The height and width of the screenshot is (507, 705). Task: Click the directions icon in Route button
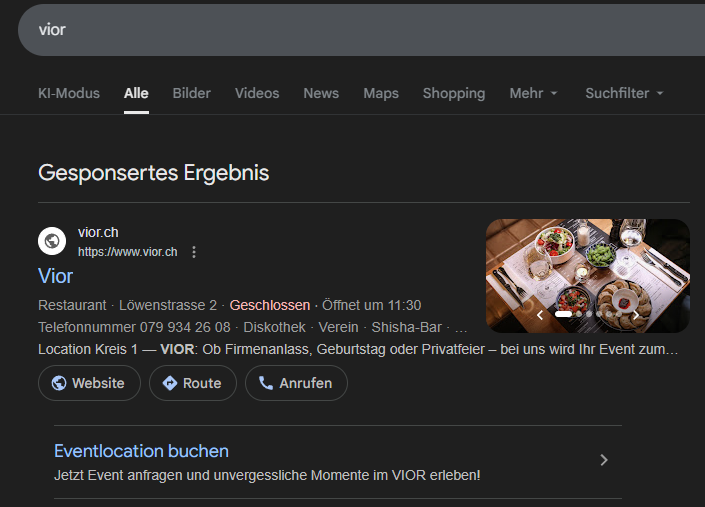coord(170,383)
